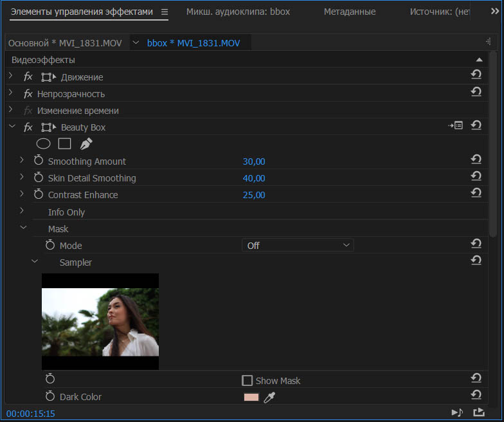Toggle audio loop playback icon
Image resolution: width=504 pixels, height=422 pixels.
[x=457, y=412]
